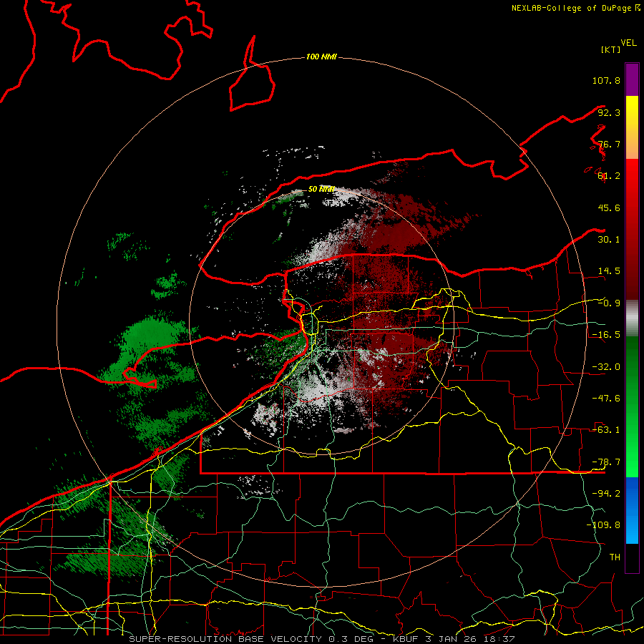The width and height of the screenshot is (644, 644).
Task: Click the purple top segment of velocity color bar
Action: (x=632, y=79)
